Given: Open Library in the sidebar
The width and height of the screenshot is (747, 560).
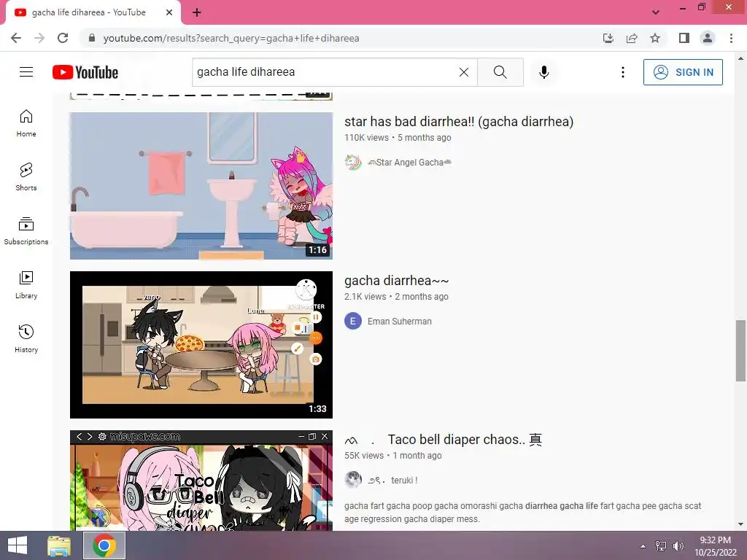Looking at the screenshot, I should pyautogui.click(x=26, y=285).
